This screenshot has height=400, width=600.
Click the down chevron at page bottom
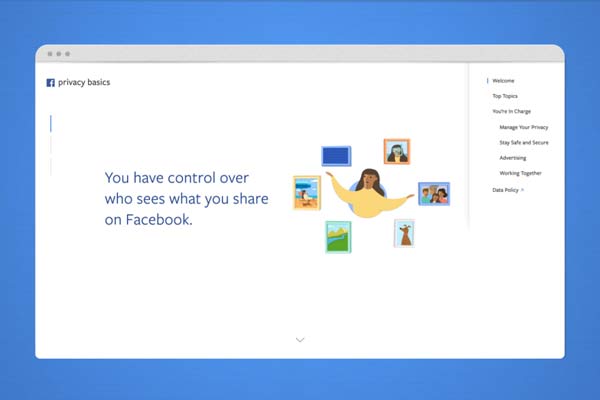pyautogui.click(x=300, y=340)
